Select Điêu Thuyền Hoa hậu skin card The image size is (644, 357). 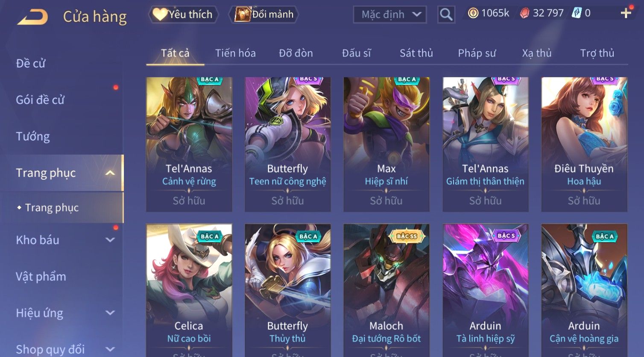[x=584, y=144]
